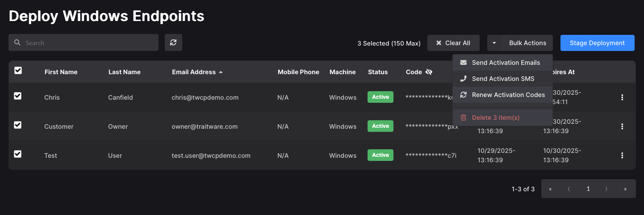Go to the first page of results
The width and height of the screenshot is (644, 215).
click(550, 189)
